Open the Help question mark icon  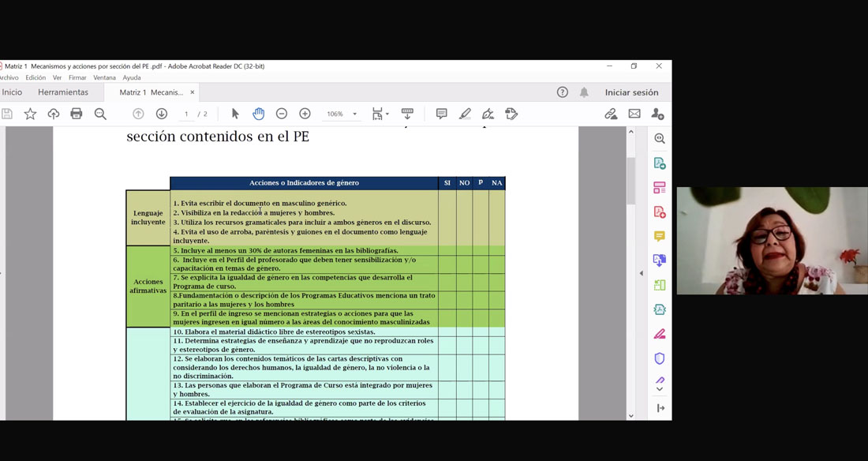tap(563, 92)
